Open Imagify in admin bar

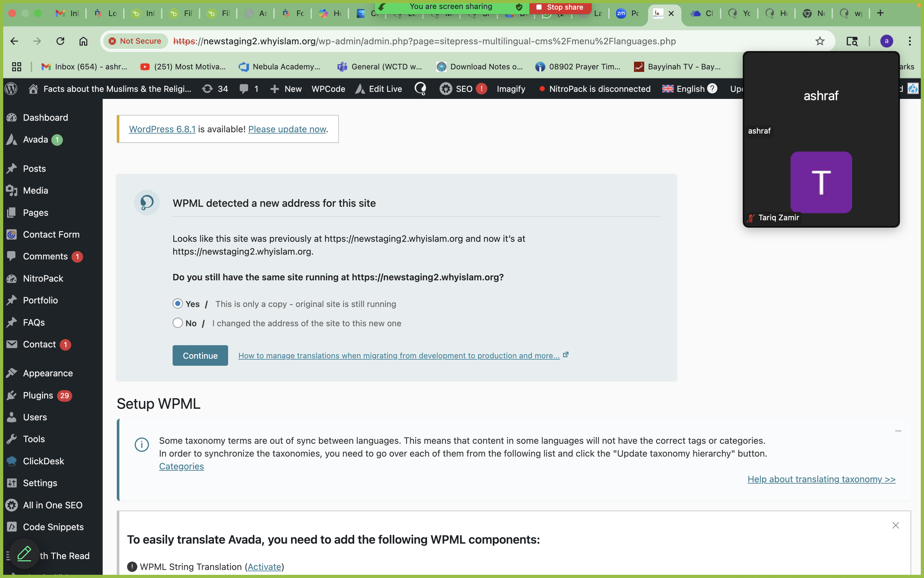pyautogui.click(x=511, y=89)
